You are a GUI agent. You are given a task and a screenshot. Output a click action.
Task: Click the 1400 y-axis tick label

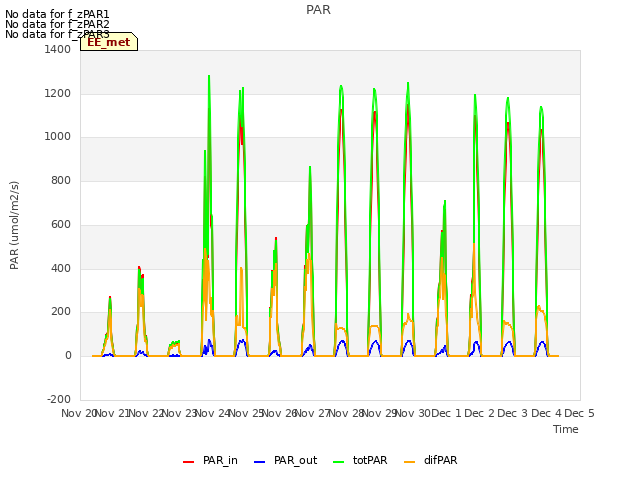pos(58,49)
